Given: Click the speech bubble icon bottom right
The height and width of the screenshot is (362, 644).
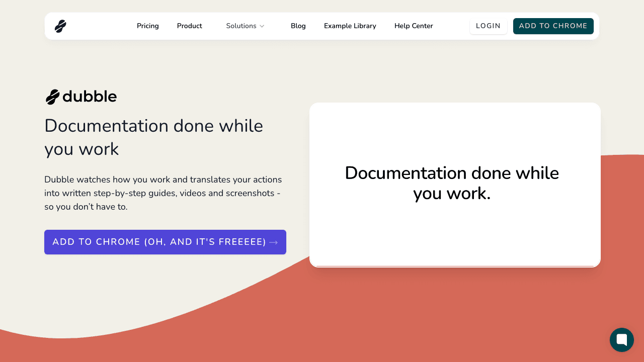Looking at the screenshot, I should click(x=621, y=340).
